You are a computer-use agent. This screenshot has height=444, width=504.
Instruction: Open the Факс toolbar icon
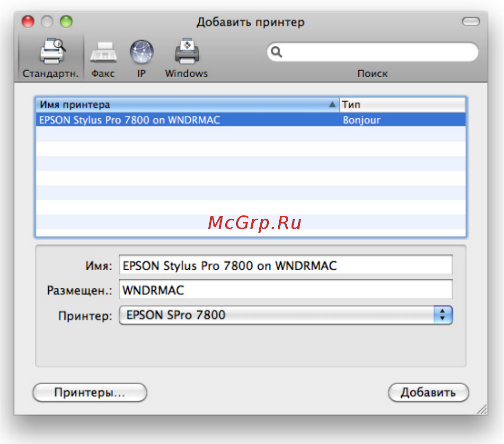(103, 52)
